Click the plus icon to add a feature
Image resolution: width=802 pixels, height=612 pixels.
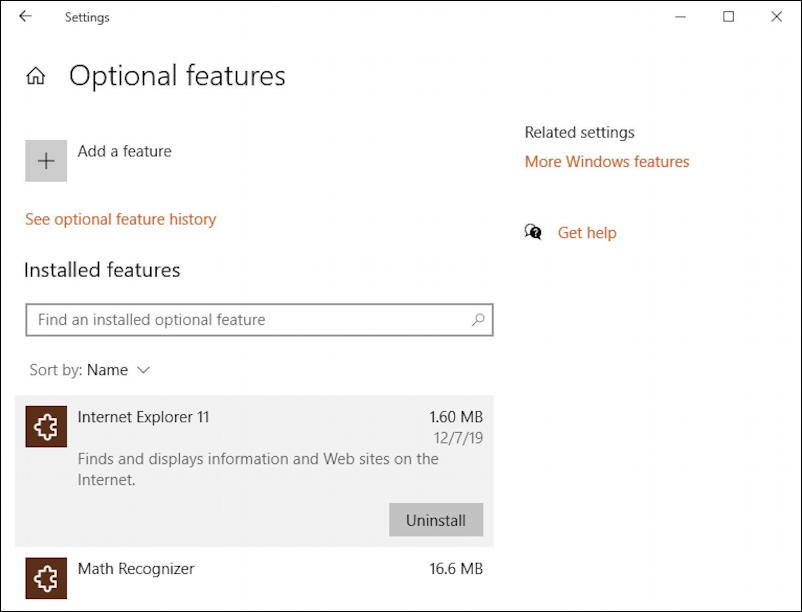46,161
